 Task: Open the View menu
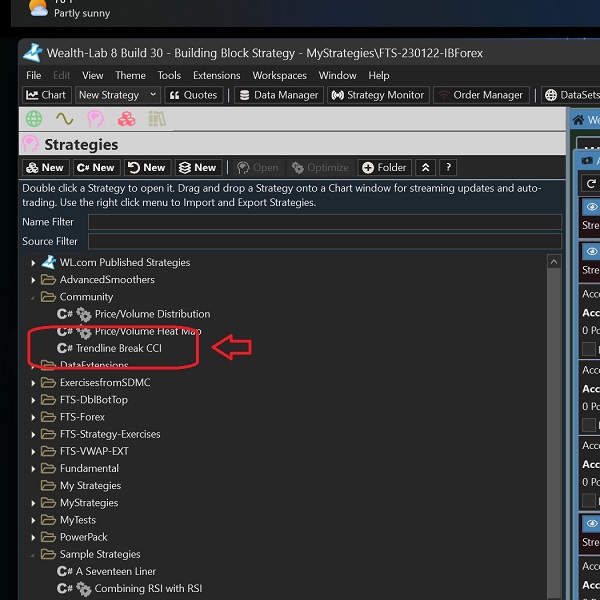click(93, 75)
